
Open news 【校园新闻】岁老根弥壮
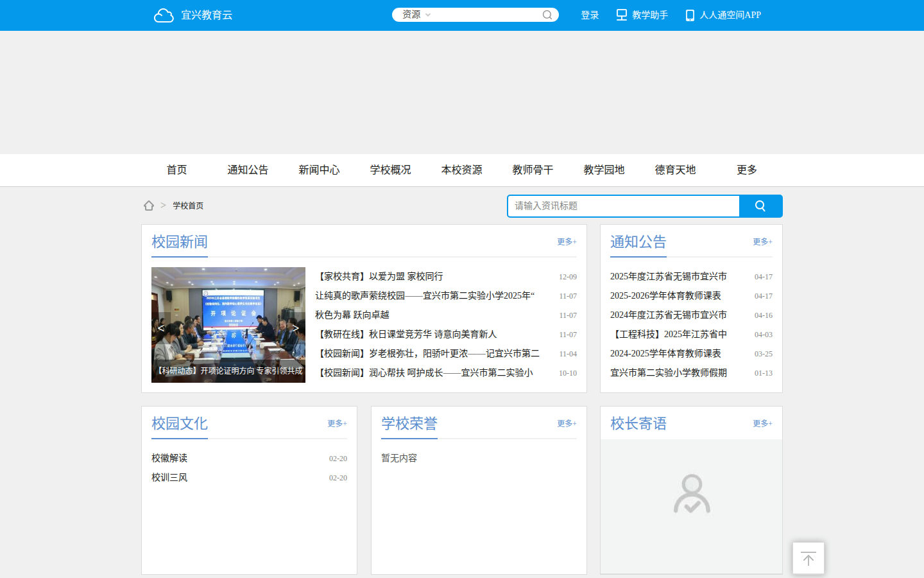[x=427, y=353]
